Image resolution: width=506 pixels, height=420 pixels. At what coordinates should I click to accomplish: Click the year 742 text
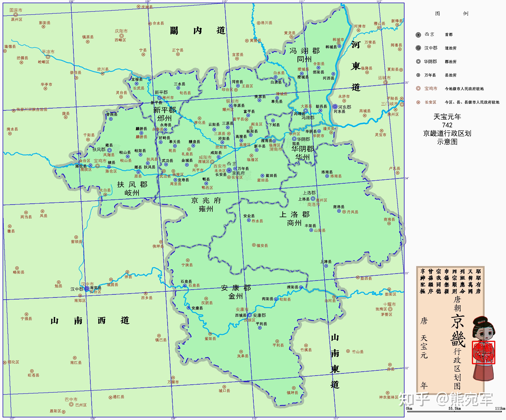pos(447,125)
